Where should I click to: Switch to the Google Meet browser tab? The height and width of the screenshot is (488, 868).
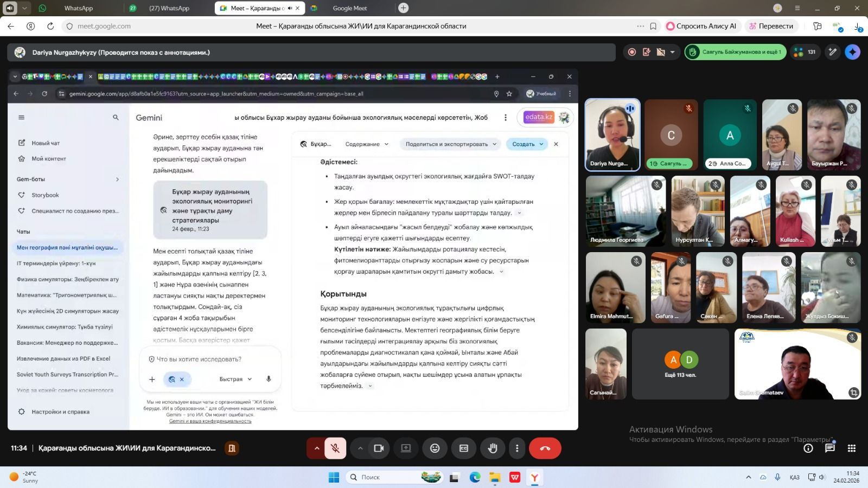pos(349,8)
